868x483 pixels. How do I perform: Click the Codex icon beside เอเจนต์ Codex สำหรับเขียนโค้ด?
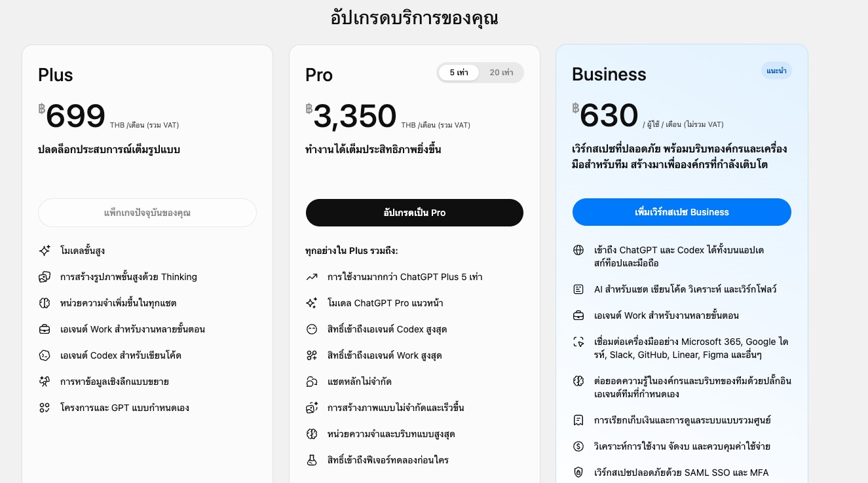click(x=45, y=355)
